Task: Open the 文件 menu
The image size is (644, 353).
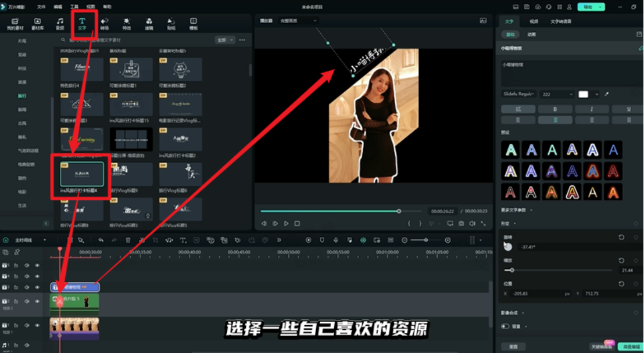Action: point(41,7)
